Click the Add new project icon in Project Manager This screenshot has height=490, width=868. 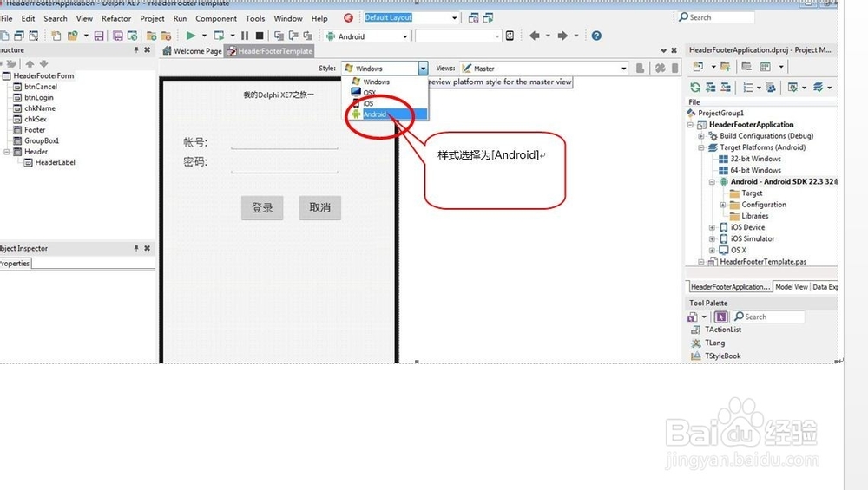click(x=698, y=67)
